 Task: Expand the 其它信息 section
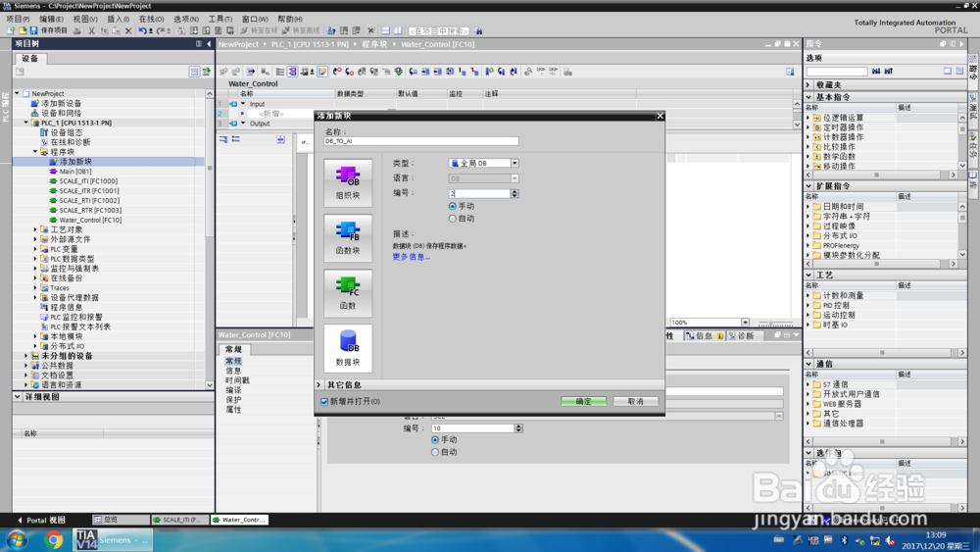click(318, 385)
